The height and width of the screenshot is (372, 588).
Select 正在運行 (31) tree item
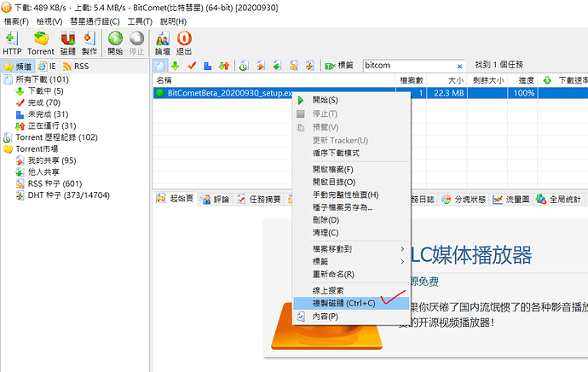click(x=52, y=125)
